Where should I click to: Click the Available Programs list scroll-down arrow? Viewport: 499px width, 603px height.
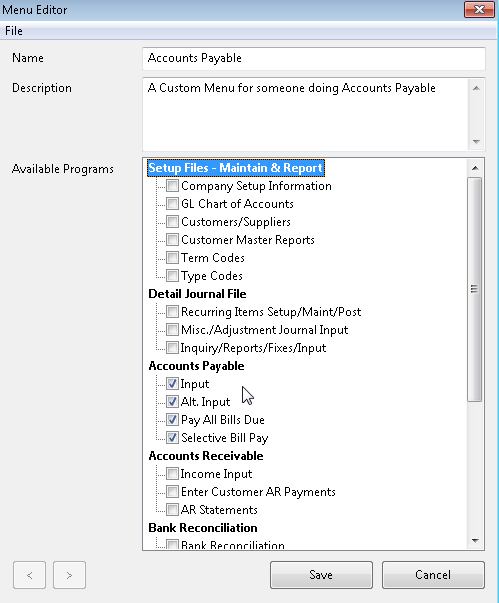(475, 540)
